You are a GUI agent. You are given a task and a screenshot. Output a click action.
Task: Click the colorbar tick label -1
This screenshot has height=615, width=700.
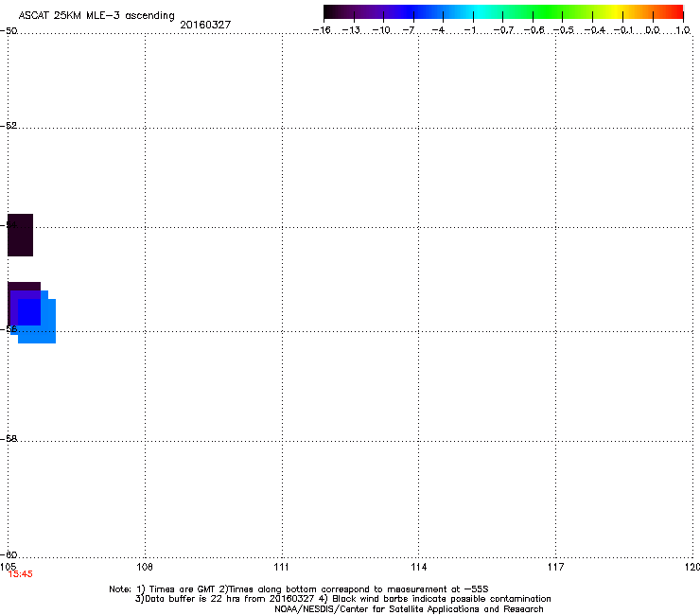tap(469, 30)
